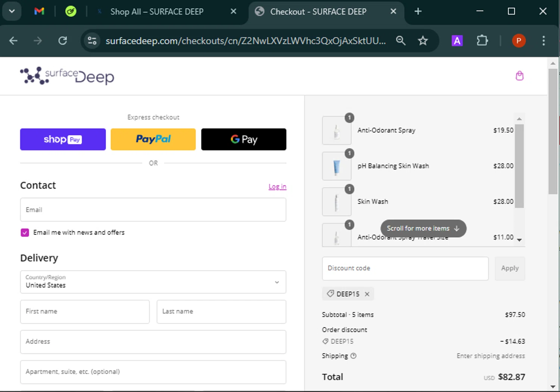The height and width of the screenshot is (392, 560).
Task: Bookmark this page with star icon
Action: pyautogui.click(x=423, y=41)
